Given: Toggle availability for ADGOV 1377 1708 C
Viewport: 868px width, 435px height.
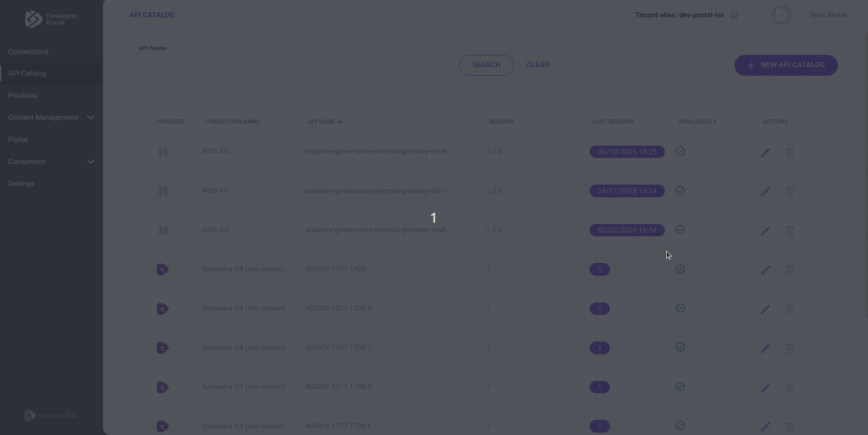Looking at the screenshot, I should click(680, 348).
